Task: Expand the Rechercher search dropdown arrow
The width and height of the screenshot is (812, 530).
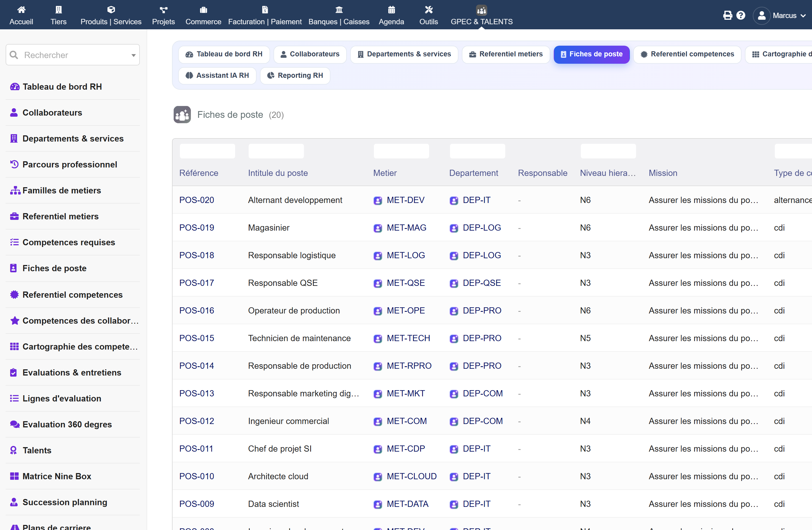Action: tap(133, 55)
